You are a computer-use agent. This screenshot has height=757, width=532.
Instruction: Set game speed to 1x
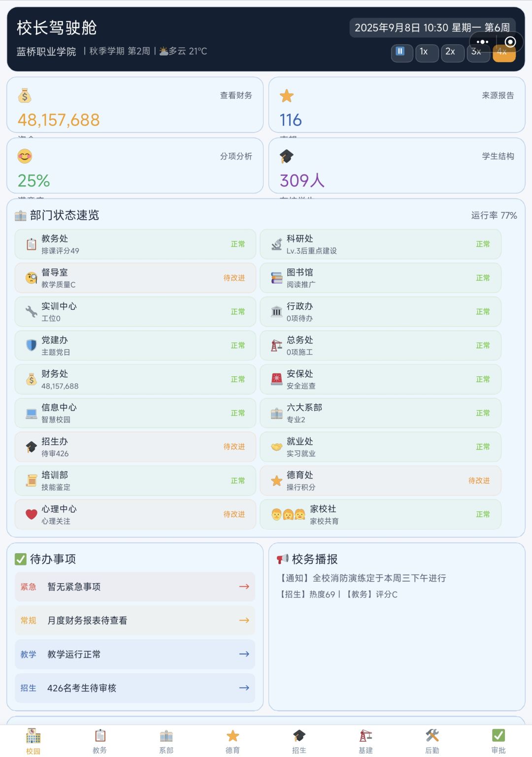(x=427, y=52)
